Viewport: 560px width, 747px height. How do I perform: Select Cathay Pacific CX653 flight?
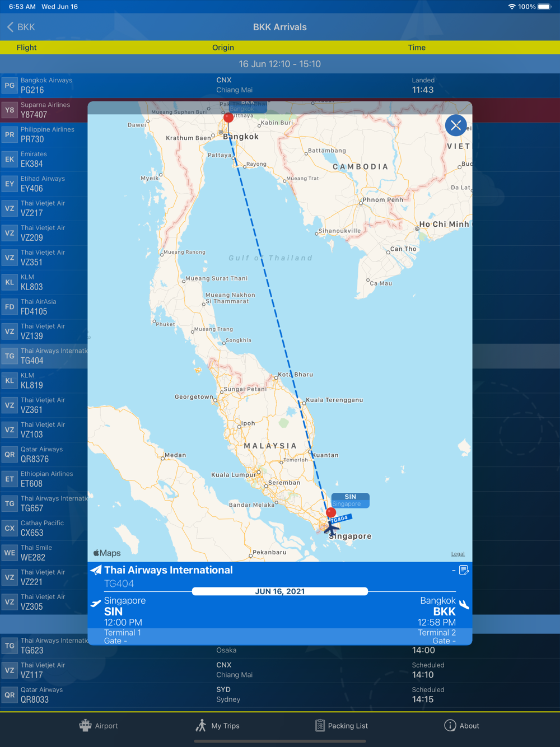pyautogui.click(x=44, y=529)
